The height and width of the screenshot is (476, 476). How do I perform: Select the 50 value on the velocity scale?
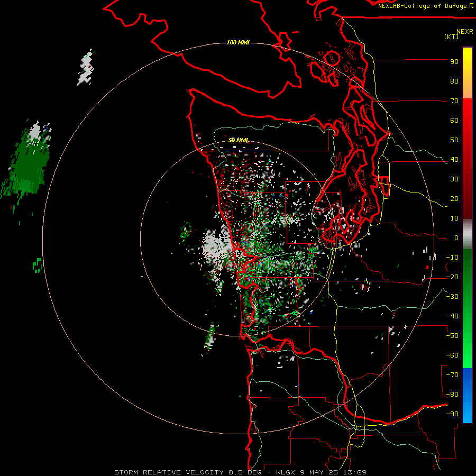(454, 140)
